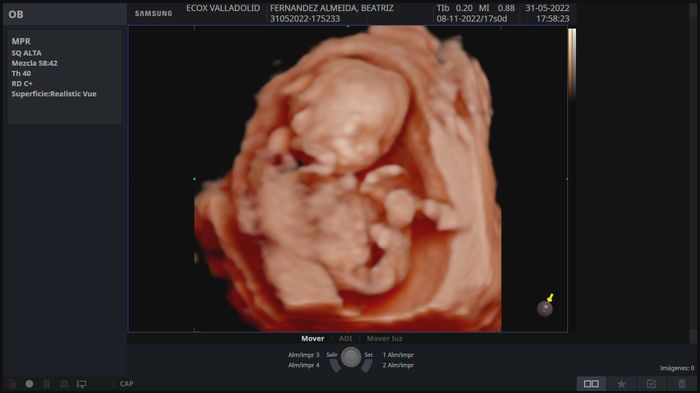
Task: Click the TIb 0.20 index value
Action: pos(454,8)
